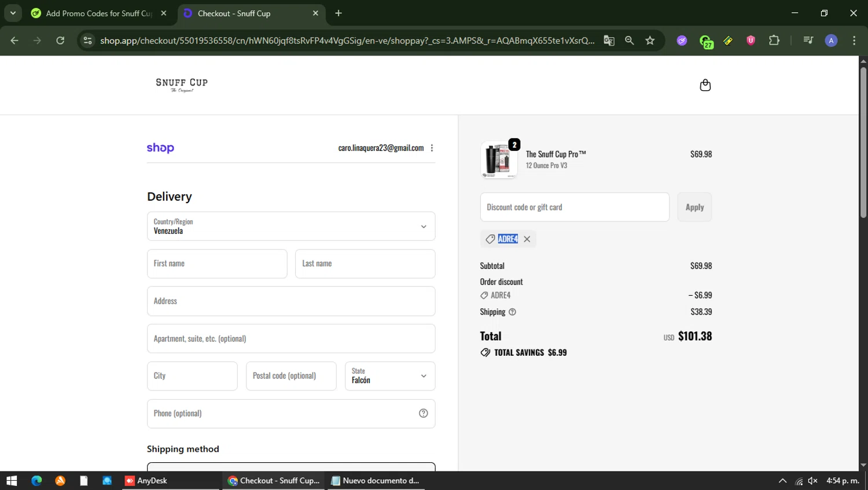This screenshot has width=868, height=490.
Task: View site information icon in address bar
Action: [87, 40]
